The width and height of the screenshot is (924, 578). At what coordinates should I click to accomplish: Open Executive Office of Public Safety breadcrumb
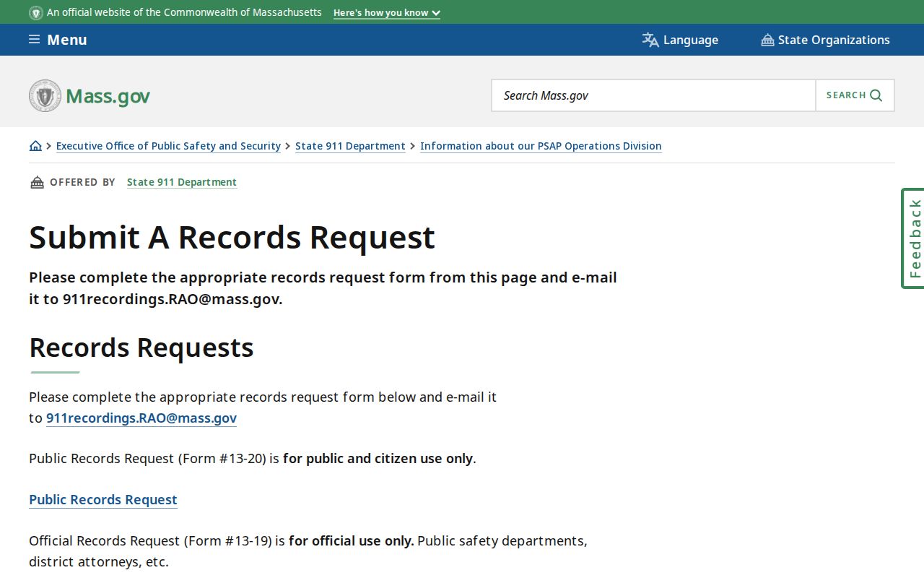[168, 146]
